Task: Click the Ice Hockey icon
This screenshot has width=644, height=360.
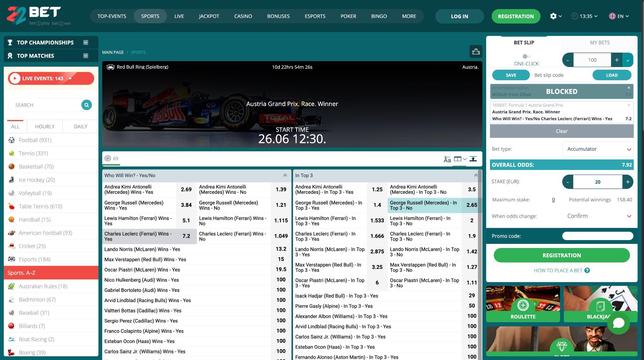Action: click(12, 180)
